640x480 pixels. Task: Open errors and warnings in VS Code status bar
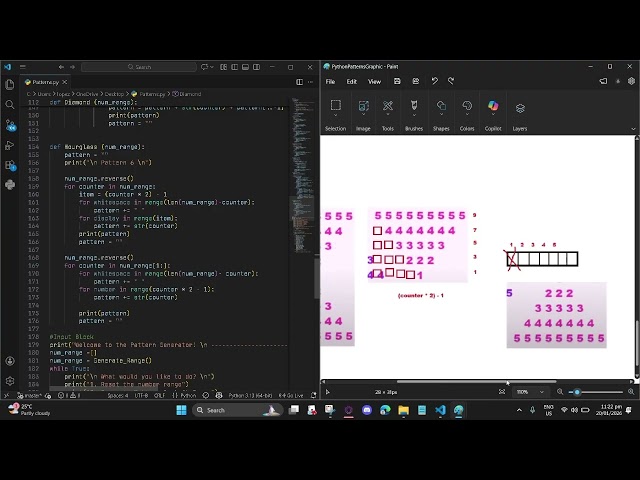click(69, 396)
